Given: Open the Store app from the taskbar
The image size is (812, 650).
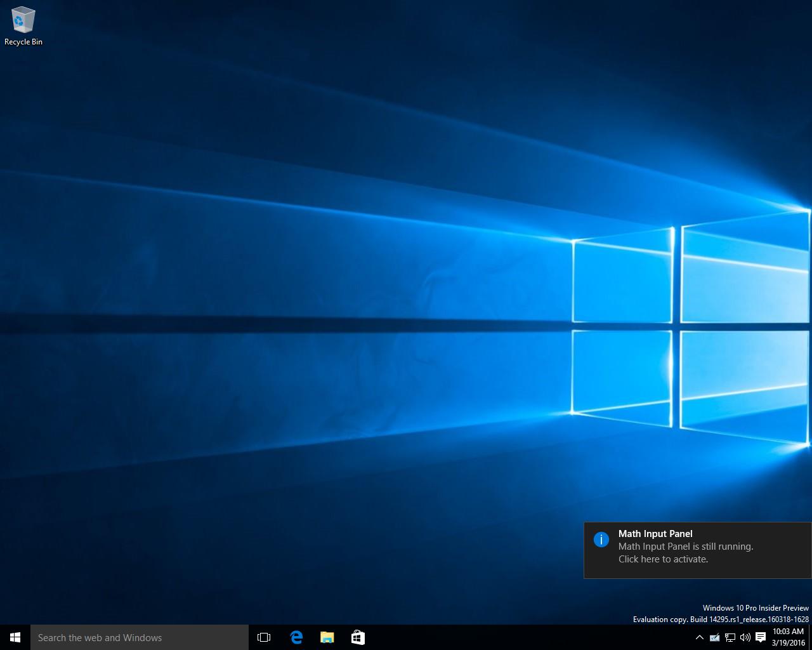Looking at the screenshot, I should 358,637.
